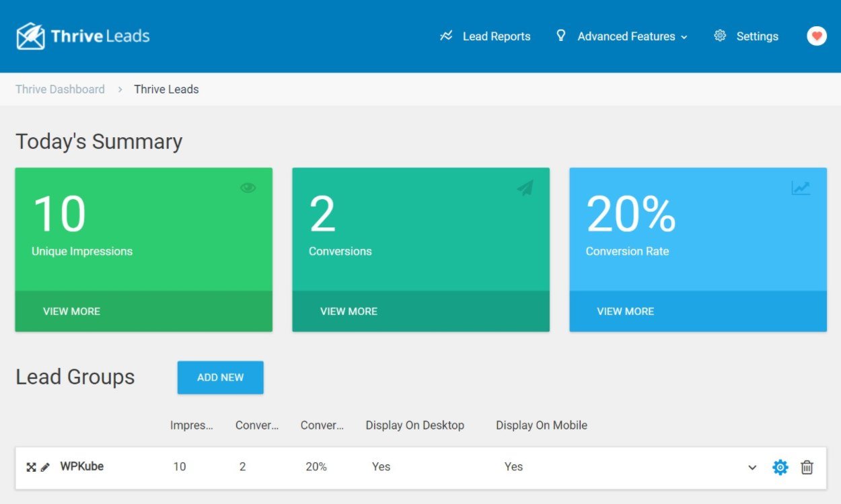This screenshot has width=841, height=504.
Task: Click the paper plane icon on Conversions card
Action: tap(525, 188)
